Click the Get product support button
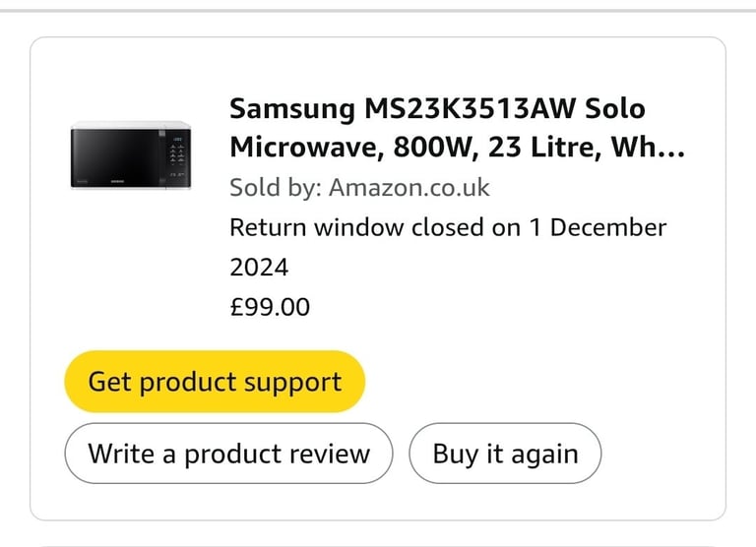Screen dimensions: 756x547 (215, 382)
